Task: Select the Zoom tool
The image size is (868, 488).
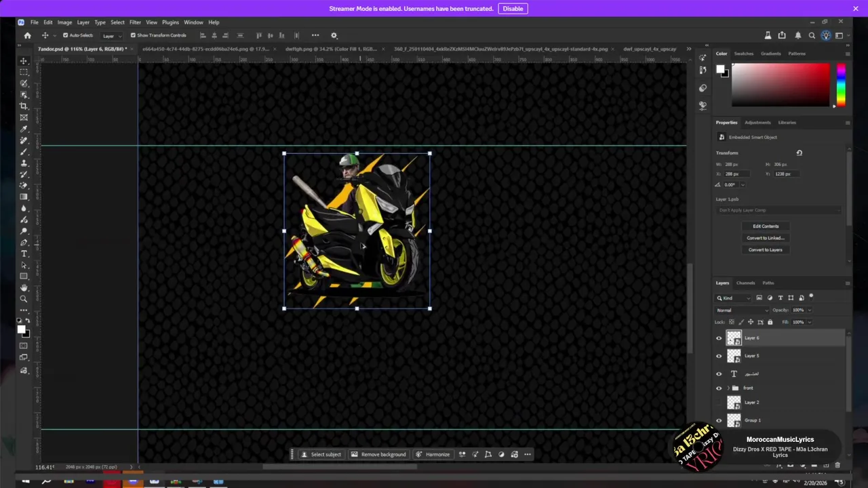Action: click(24, 299)
